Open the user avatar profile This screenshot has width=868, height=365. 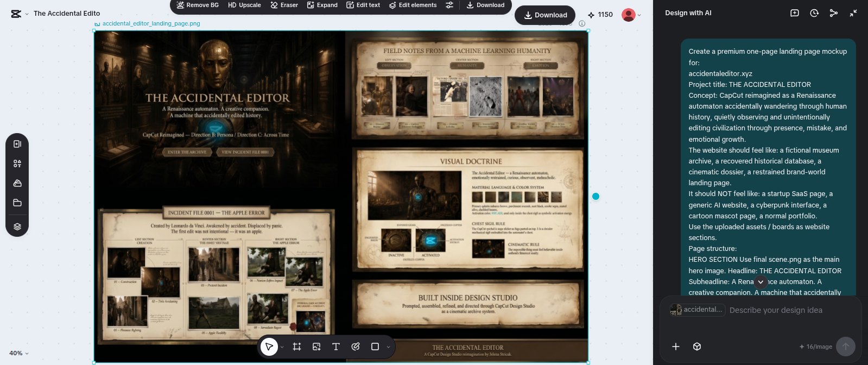point(629,15)
